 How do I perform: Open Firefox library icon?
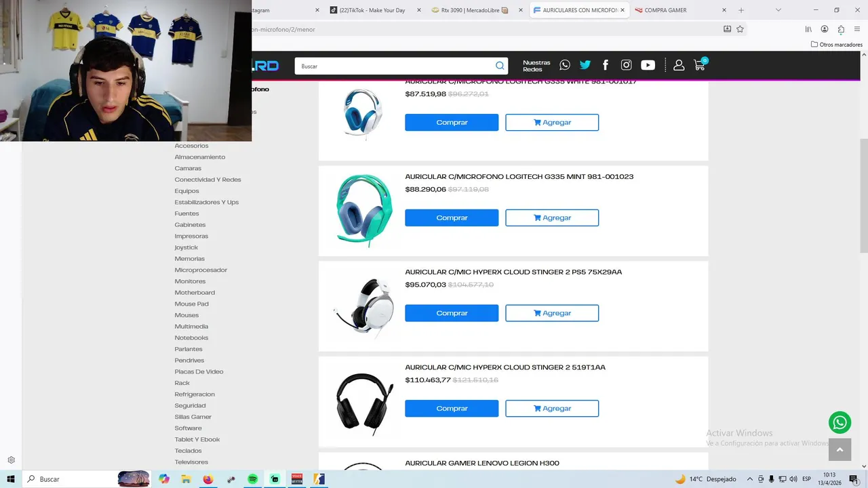coord(808,29)
